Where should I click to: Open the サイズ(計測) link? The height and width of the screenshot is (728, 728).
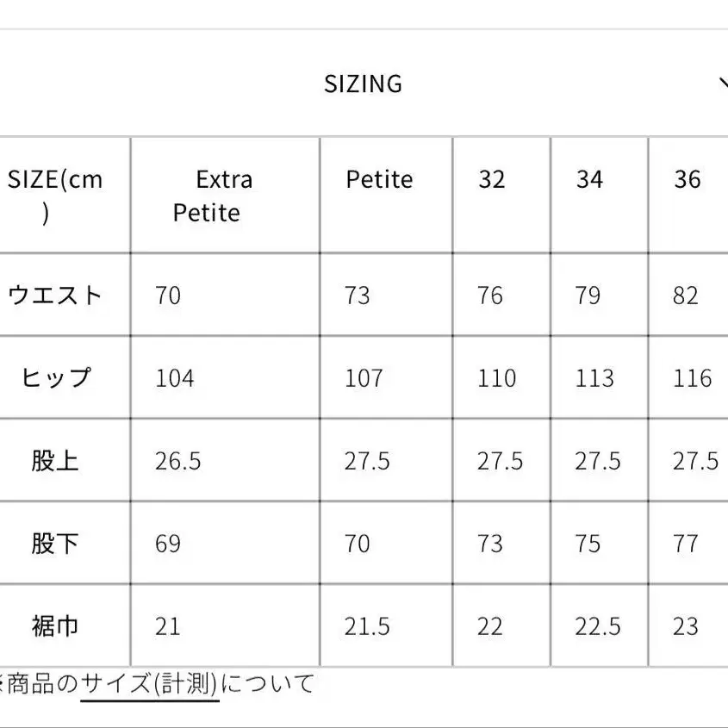(151, 685)
